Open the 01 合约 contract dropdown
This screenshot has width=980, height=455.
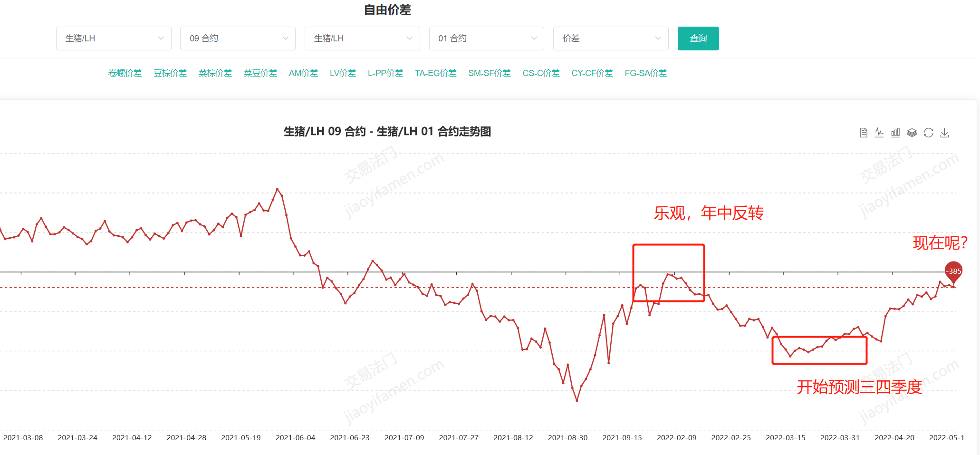tap(486, 39)
